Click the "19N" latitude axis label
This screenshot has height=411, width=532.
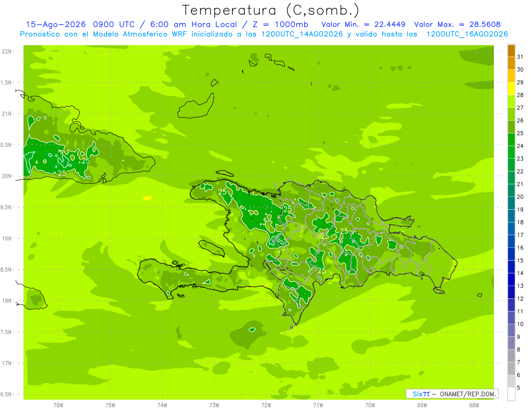(x=7, y=239)
